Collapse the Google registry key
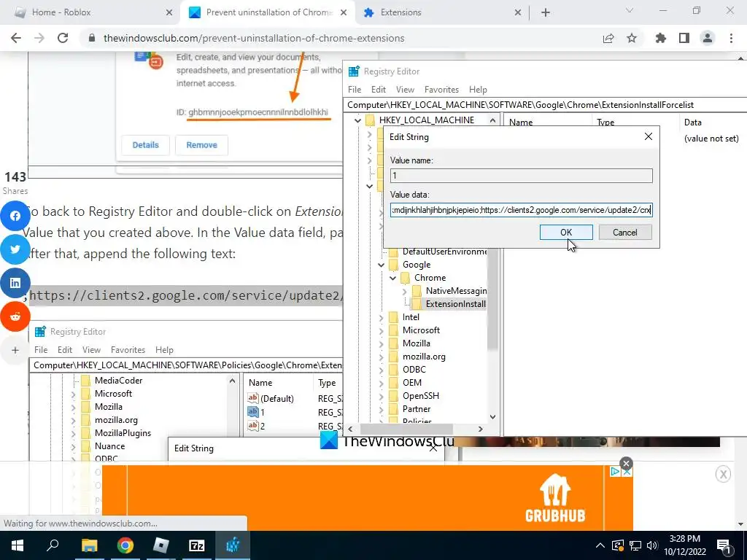Screen dimensions: 747x560 [x=381, y=265]
